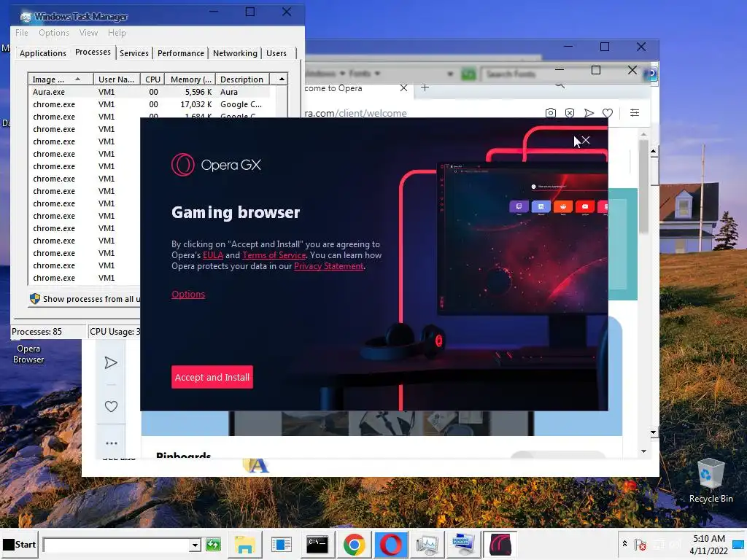The image size is (747, 560).
Task: Switch to Google Chrome in taskbar
Action: click(354, 545)
